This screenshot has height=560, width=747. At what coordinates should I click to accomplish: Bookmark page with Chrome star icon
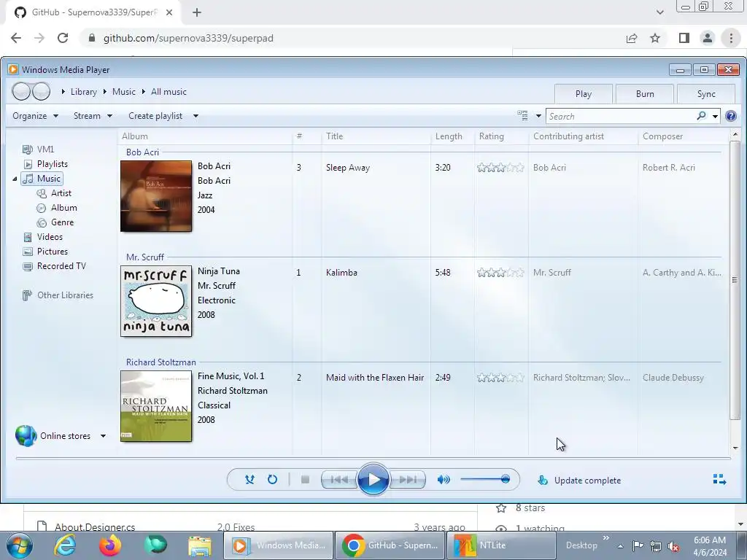point(655,38)
